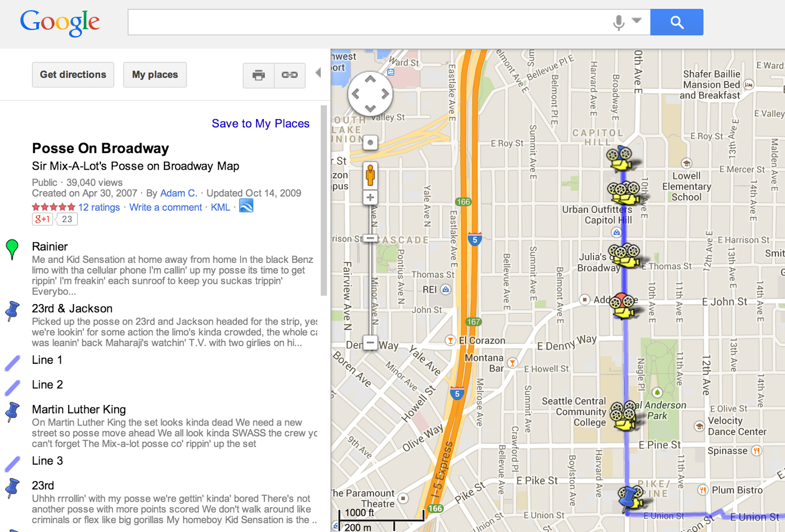Image resolution: width=785 pixels, height=532 pixels.
Task: Open the Google Earth view icon
Action: click(246, 206)
